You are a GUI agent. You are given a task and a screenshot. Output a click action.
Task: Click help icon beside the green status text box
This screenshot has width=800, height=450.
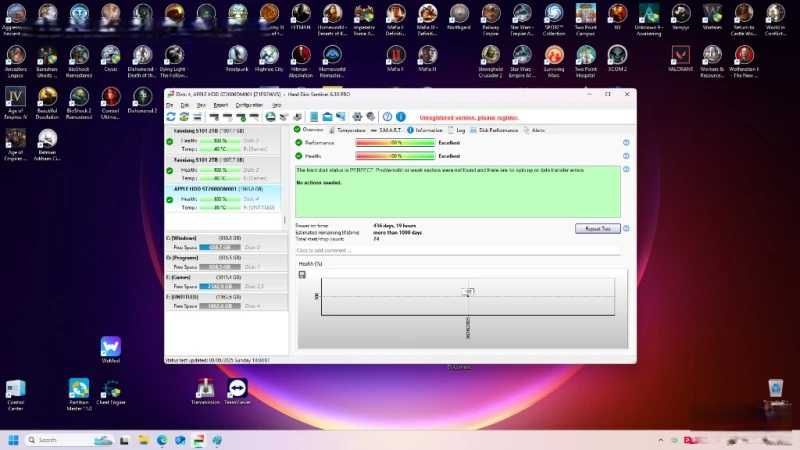pyautogui.click(x=626, y=169)
